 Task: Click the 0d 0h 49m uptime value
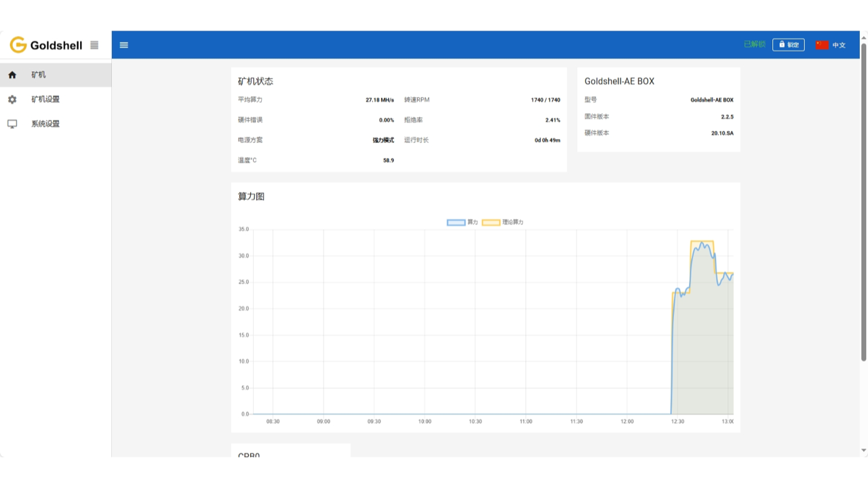click(x=547, y=140)
